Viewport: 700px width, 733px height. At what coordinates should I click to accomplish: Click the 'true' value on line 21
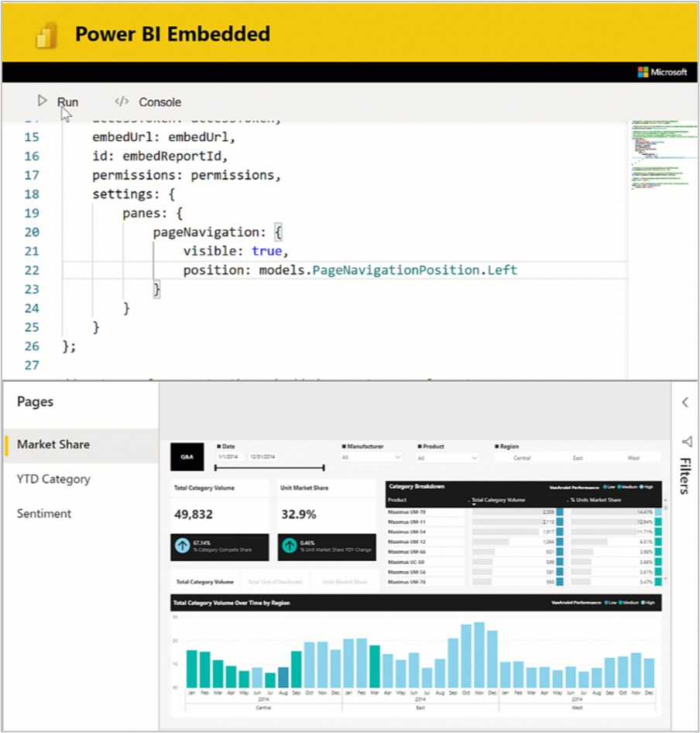click(x=266, y=251)
